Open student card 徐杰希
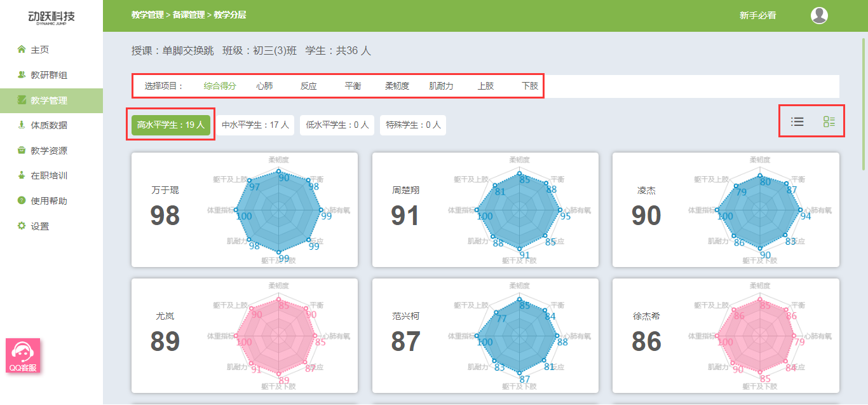The image size is (868, 405). coord(726,336)
